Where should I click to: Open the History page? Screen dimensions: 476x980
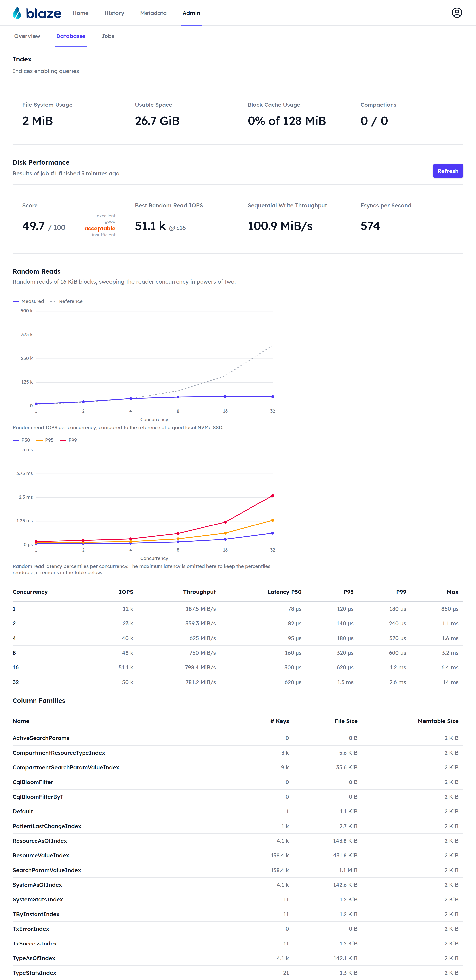(114, 13)
